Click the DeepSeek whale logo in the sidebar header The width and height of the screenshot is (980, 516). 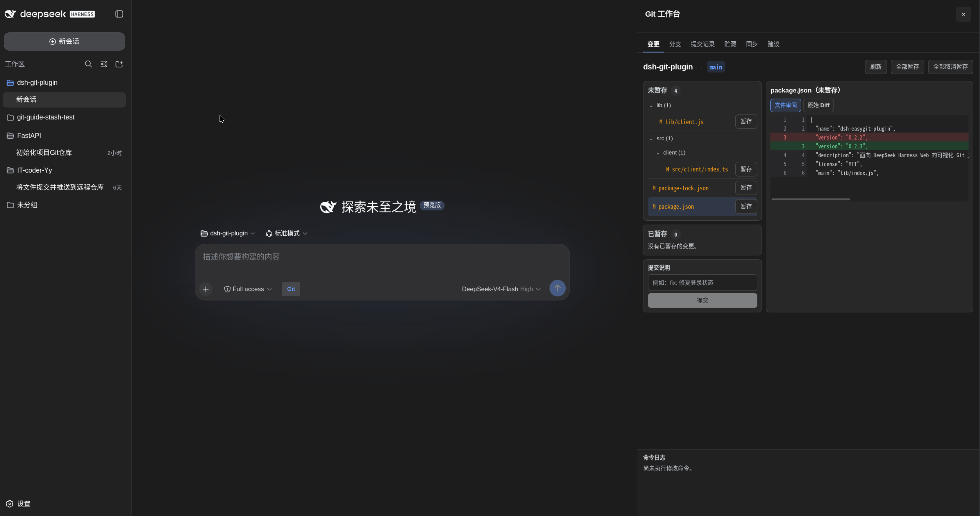pos(10,14)
